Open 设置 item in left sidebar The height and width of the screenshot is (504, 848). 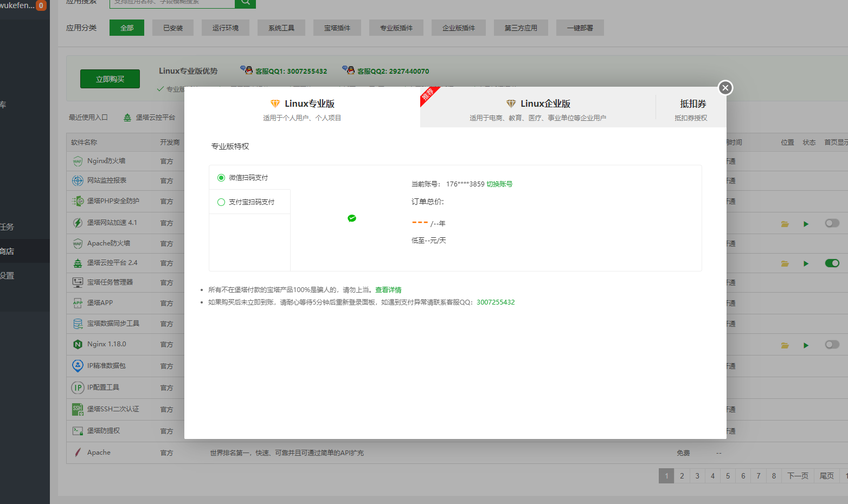point(25,276)
